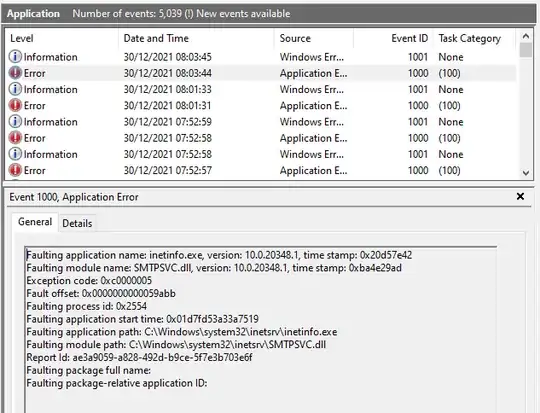
Task: Switch to the Details tab
Action: pos(77,223)
